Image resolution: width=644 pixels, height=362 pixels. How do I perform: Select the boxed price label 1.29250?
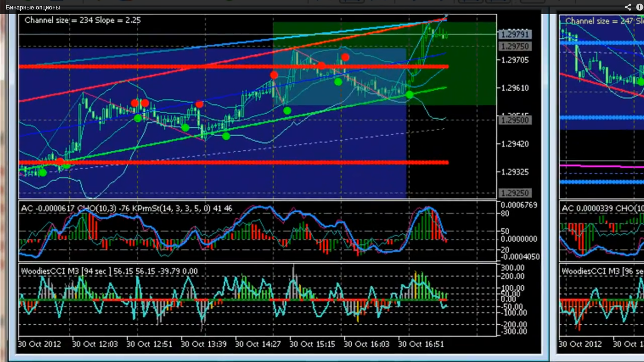[x=515, y=193]
